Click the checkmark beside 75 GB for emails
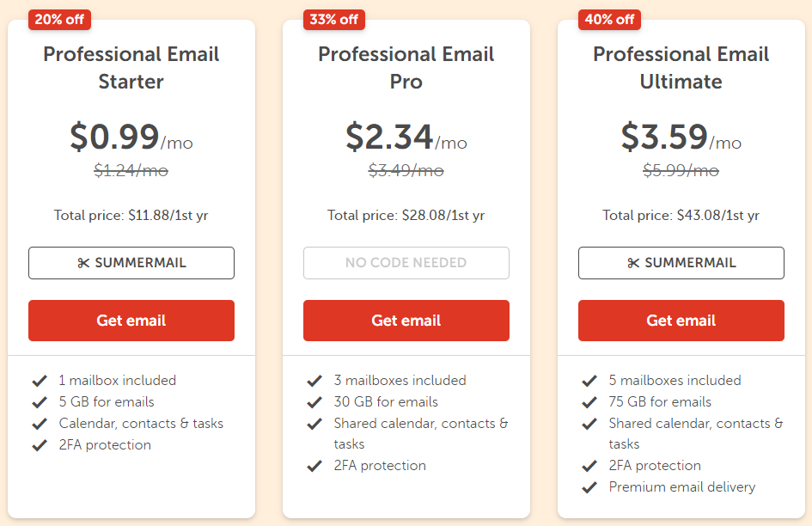812x526 pixels. click(590, 401)
